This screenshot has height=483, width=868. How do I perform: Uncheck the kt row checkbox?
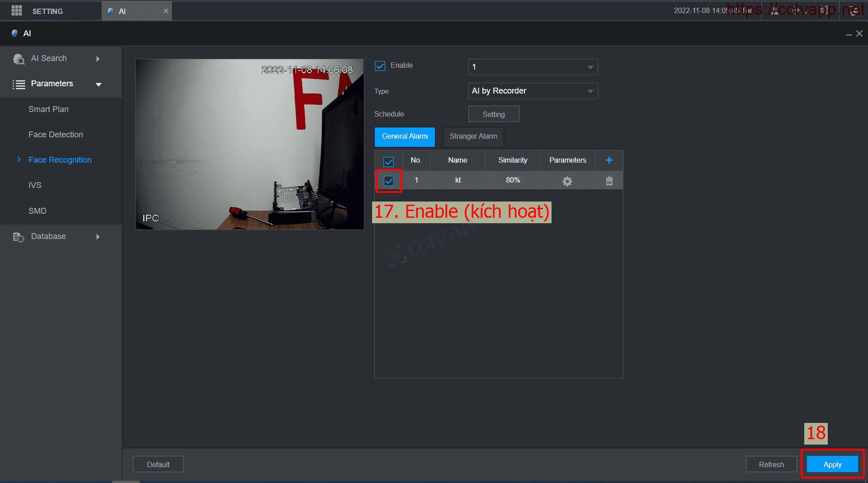(389, 181)
